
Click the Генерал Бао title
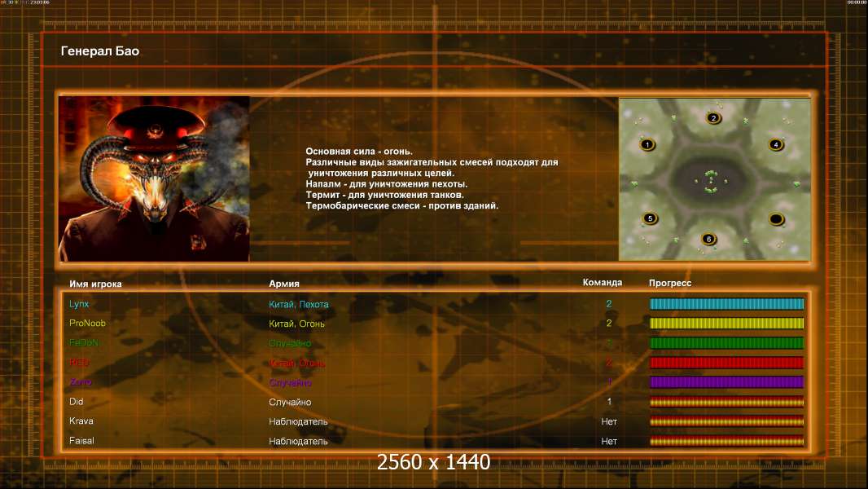(x=99, y=51)
